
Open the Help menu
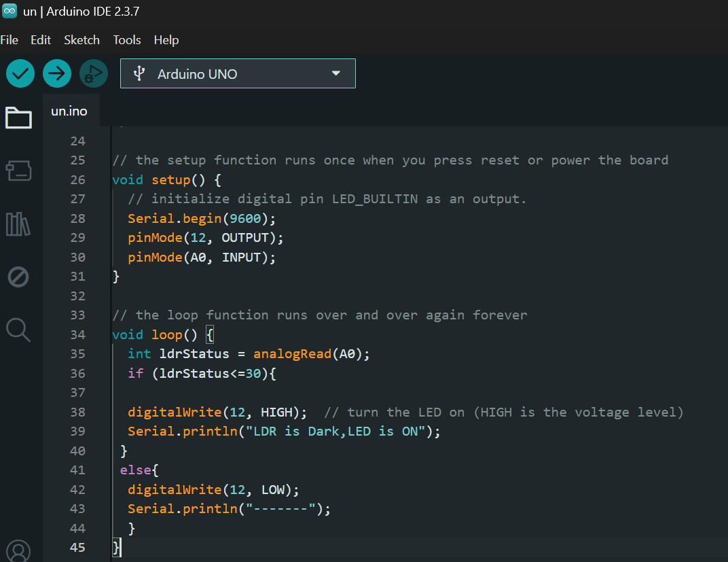166,40
